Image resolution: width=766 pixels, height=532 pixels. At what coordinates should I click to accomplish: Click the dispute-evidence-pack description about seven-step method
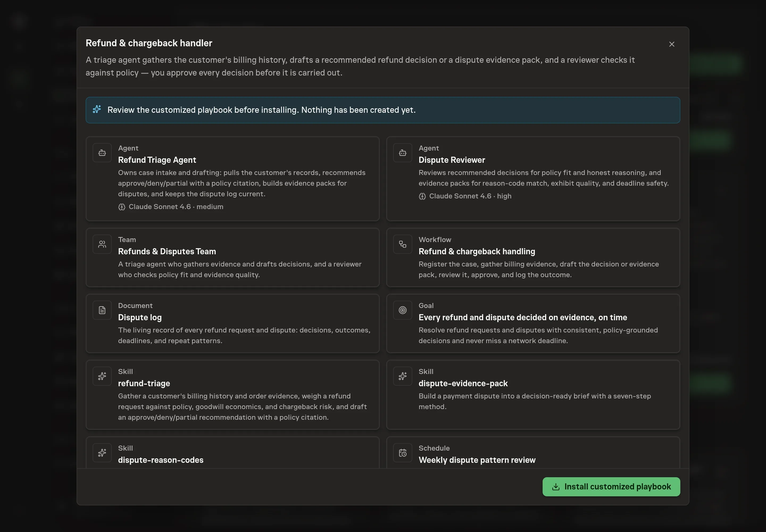click(x=535, y=401)
